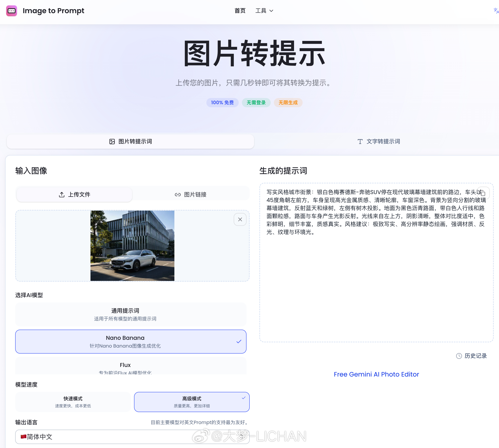Expand the 工具 dropdown menu
Viewport: 499px width, 448px height.
coord(264,11)
